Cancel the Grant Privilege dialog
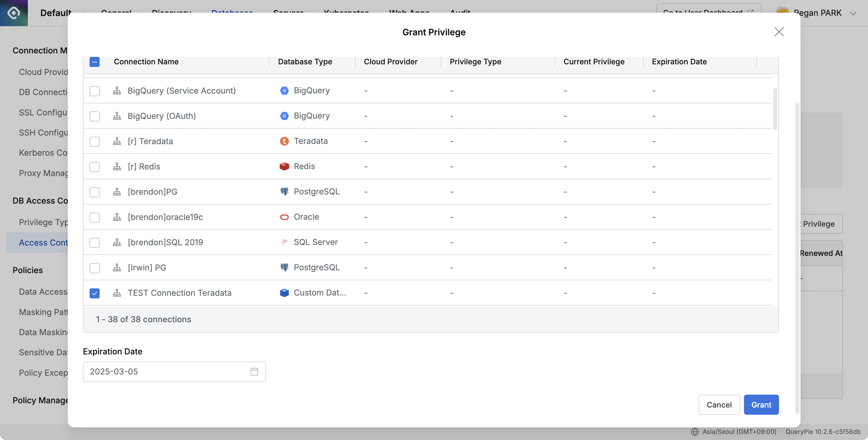Image resolution: width=868 pixels, height=440 pixels. coord(719,405)
